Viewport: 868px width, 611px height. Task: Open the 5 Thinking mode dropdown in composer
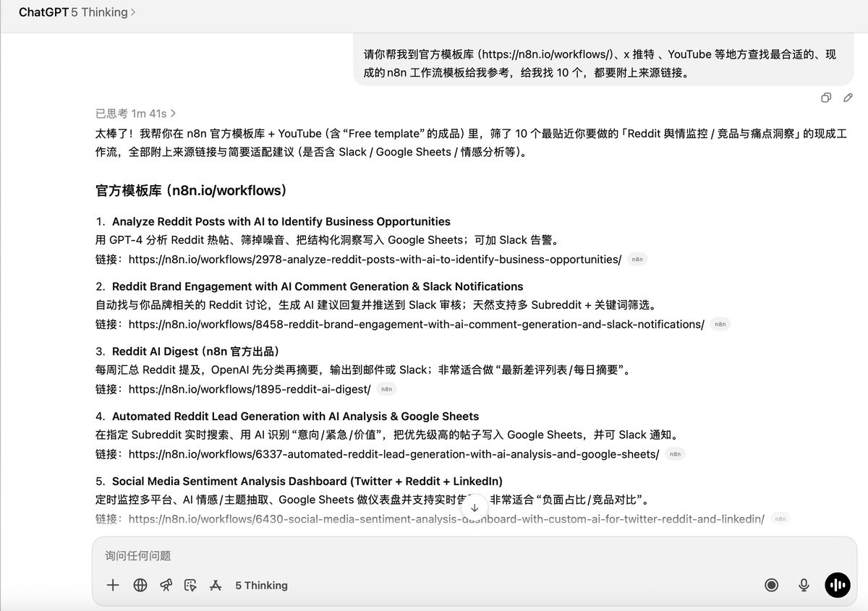(261, 585)
